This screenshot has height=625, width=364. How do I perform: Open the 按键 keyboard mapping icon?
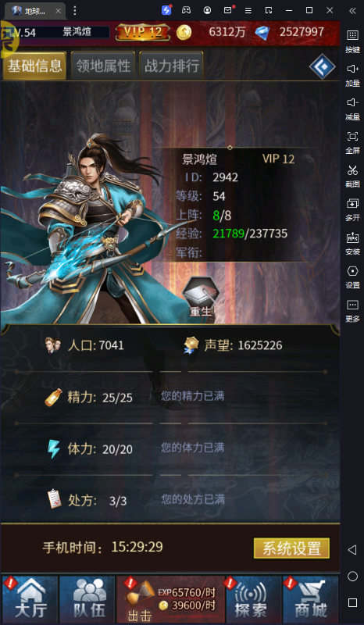[x=352, y=41]
